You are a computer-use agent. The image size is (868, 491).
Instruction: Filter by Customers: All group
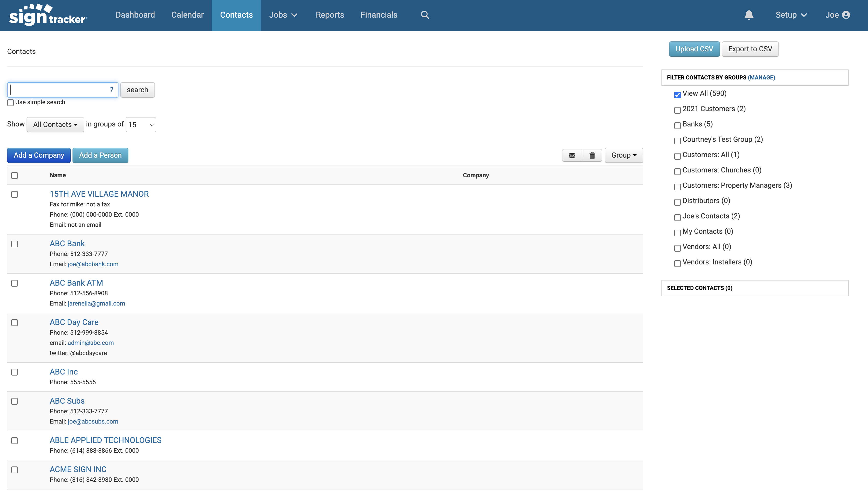click(677, 156)
